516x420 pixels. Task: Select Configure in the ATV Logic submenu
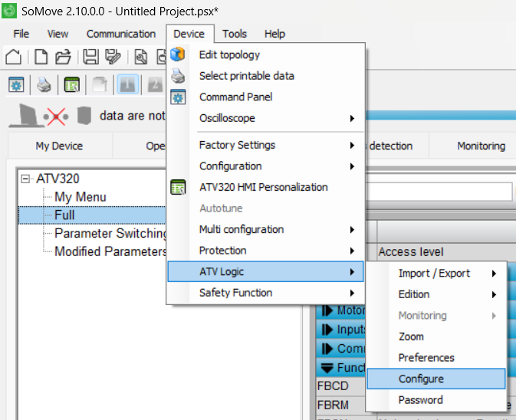click(x=436, y=379)
